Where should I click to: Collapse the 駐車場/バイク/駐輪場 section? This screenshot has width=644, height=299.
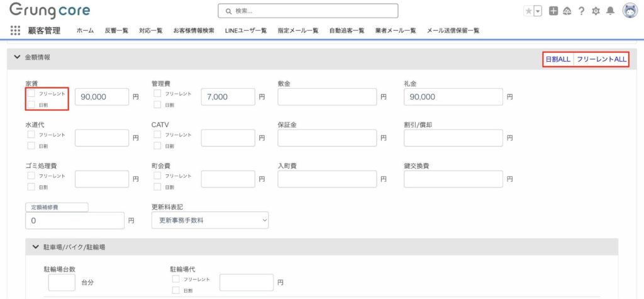point(35,247)
